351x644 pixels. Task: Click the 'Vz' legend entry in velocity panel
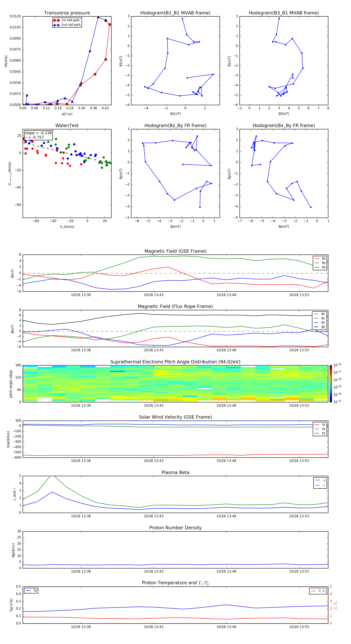(x=320, y=433)
